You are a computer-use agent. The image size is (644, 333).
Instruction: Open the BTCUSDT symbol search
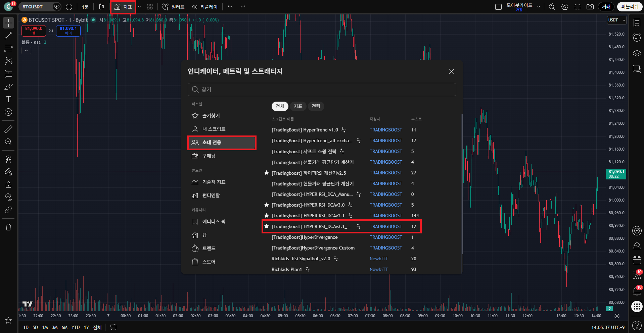pos(33,7)
